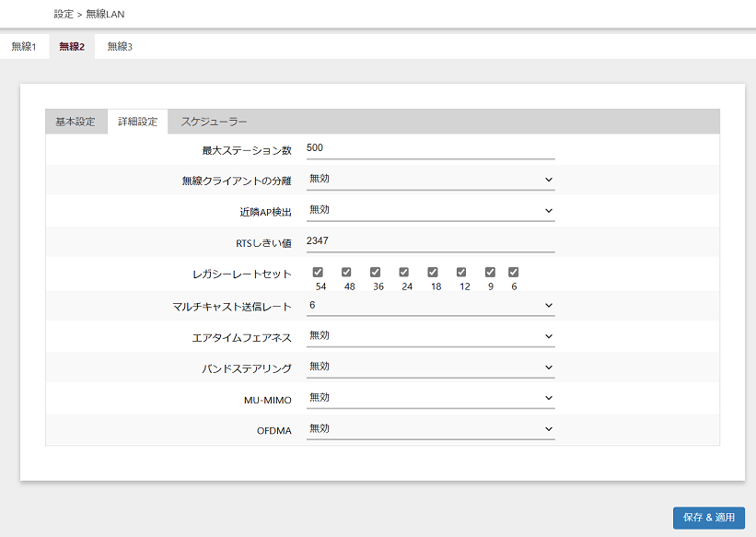Screen dimensions: 756x537
Task: Open the 近隣AP検出 dropdown
Action: point(431,210)
